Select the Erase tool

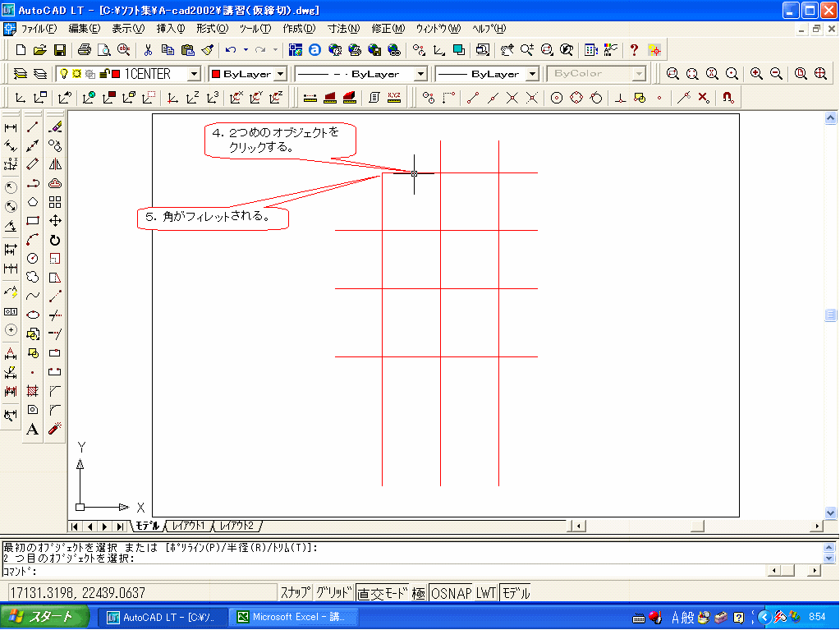(55, 127)
